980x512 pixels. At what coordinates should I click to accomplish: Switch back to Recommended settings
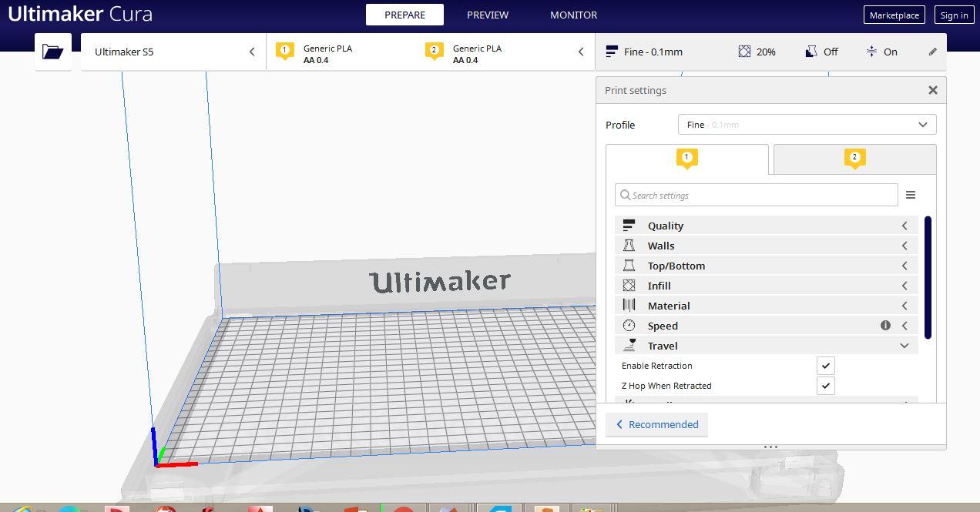point(656,424)
